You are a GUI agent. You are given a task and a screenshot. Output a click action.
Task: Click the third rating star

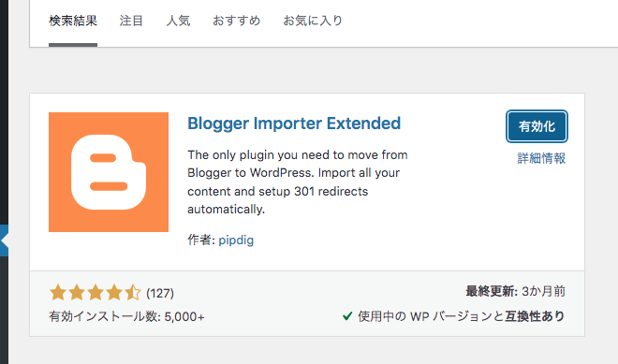(96, 293)
